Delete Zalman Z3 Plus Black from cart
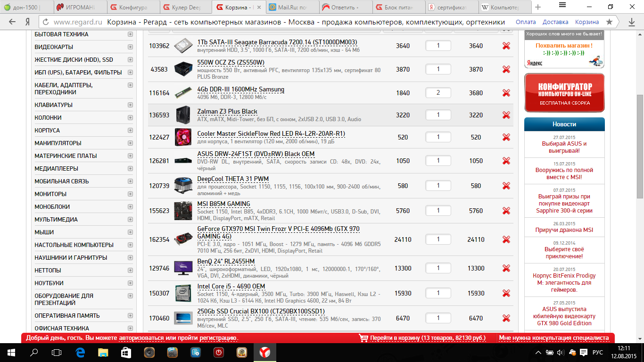Viewport: 644px width, 362px height. coord(506,115)
